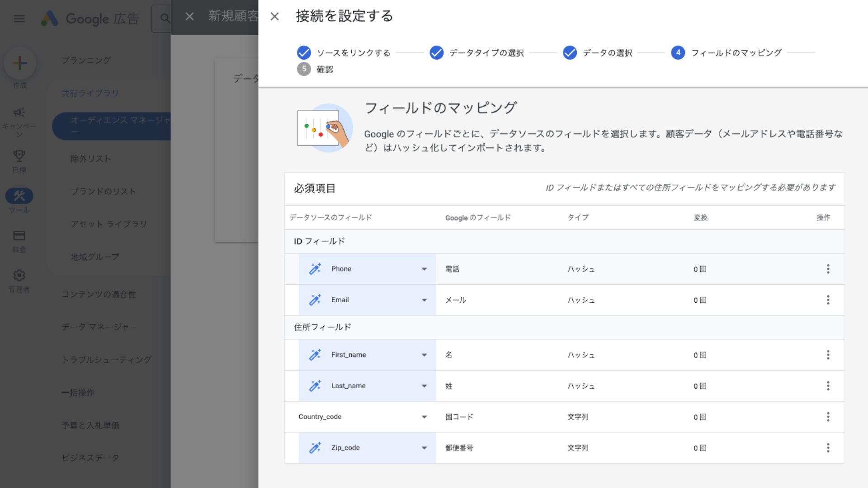The image size is (868, 488).
Task: Go to step データタイプの選択
Action: click(x=476, y=53)
